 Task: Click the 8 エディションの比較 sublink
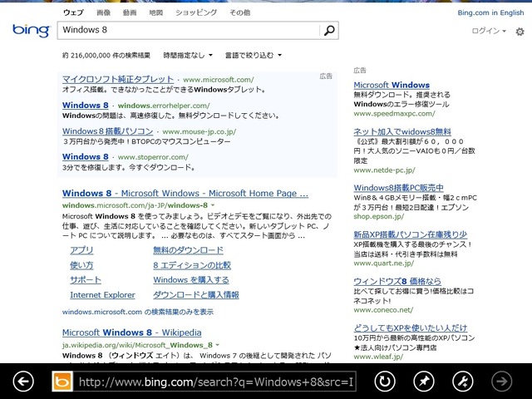click(x=192, y=265)
